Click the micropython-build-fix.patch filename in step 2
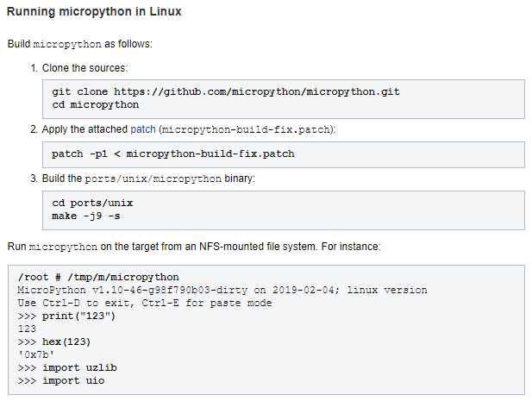The image size is (532, 401). [246, 129]
